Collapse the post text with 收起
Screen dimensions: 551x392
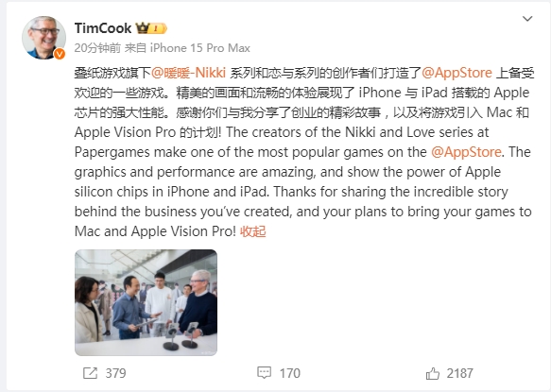coord(253,231)
